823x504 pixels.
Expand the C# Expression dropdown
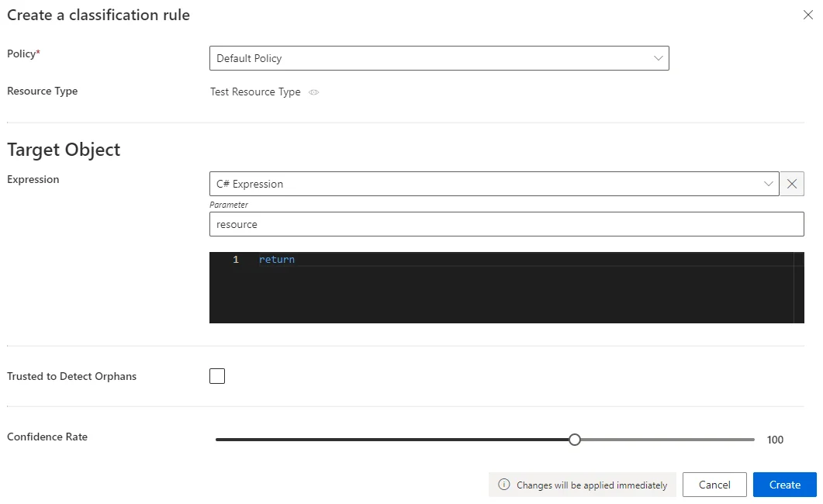(494, 184)
